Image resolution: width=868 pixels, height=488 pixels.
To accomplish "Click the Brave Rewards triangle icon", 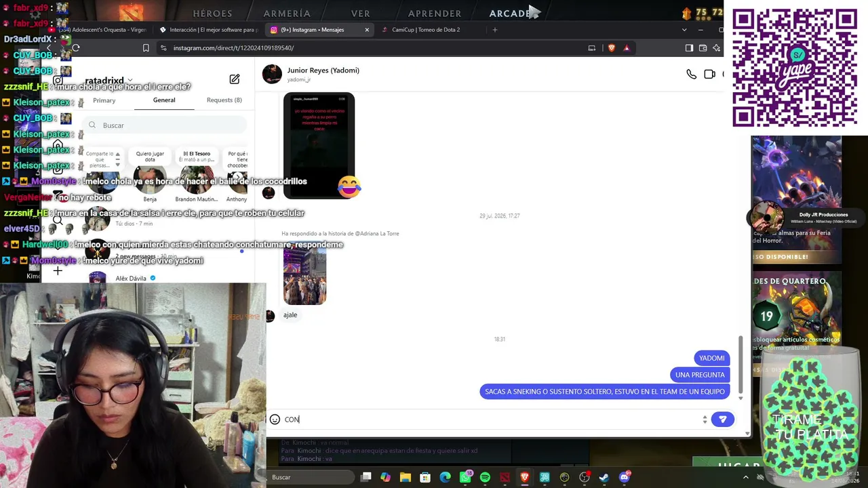I will [x=627, y=48].
